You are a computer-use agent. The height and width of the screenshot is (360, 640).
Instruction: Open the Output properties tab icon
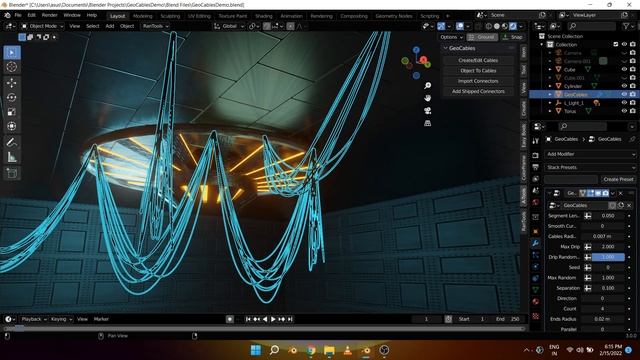pos(536,167)
